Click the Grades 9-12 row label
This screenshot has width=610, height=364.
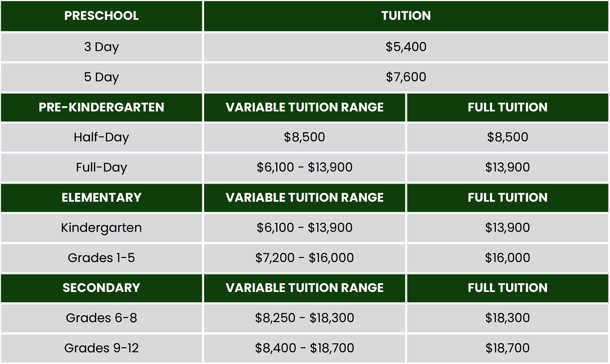[101, 348]
